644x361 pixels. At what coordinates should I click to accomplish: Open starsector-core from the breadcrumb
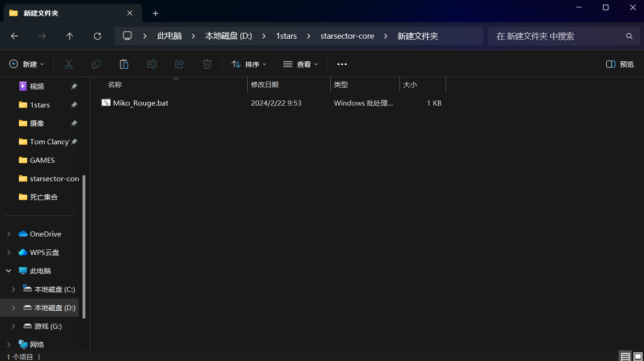(347, 36)
